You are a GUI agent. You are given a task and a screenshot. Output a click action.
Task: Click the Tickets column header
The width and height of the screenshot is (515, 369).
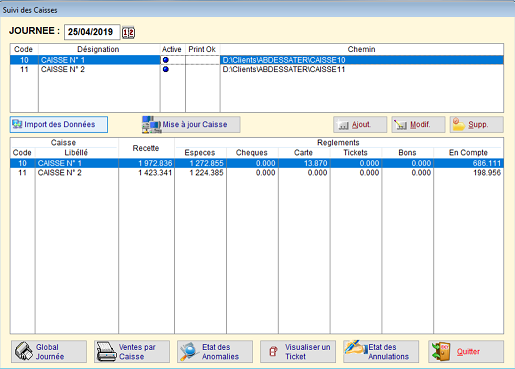point(355,153)
